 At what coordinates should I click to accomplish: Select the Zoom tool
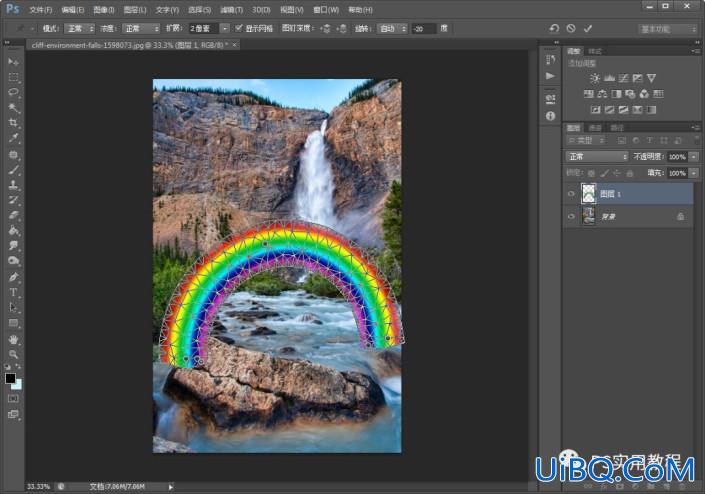pyautogui.click(x=13, y=354)
